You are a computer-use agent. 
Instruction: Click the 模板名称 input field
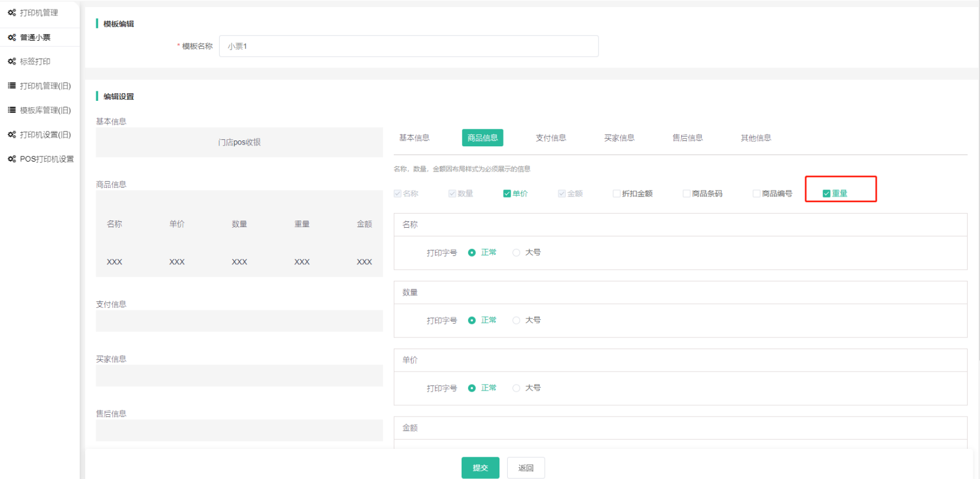409,46
